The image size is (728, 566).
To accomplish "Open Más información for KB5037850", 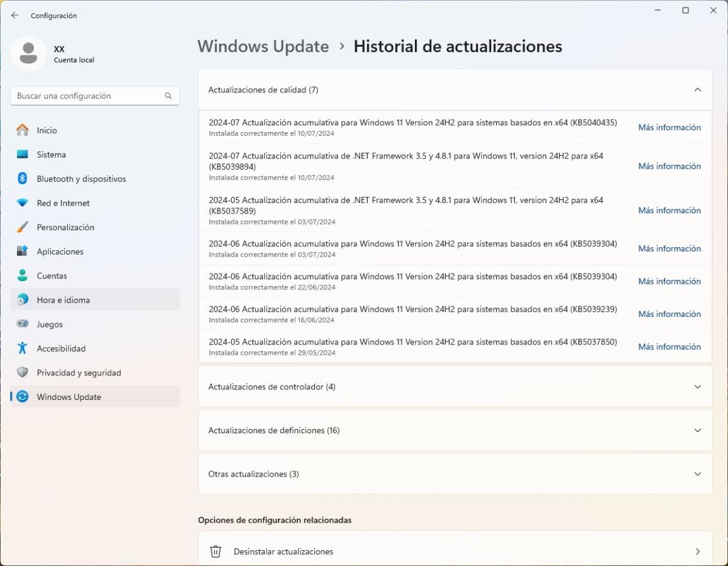I will coord(670,347).
